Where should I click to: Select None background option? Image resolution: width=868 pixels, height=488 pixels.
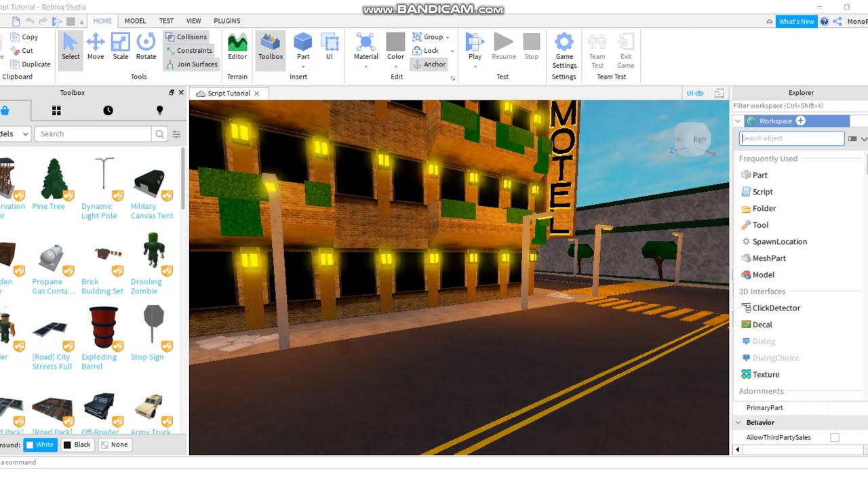(114, 445)
